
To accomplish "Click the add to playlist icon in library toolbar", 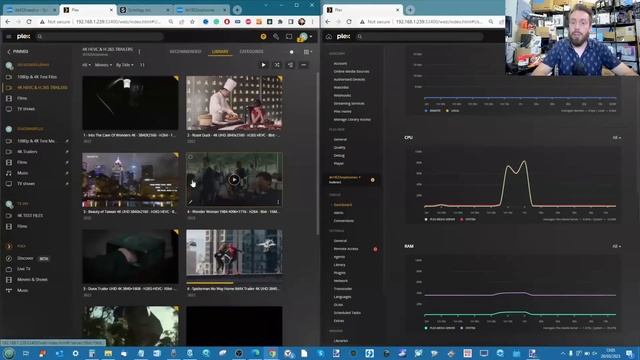I will click(x=290, y=65).
